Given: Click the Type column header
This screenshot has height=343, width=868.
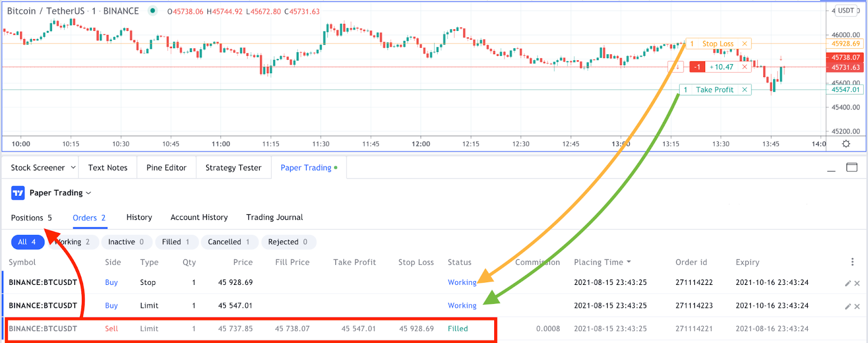Looking at the screenshot, I should point(149,262).
